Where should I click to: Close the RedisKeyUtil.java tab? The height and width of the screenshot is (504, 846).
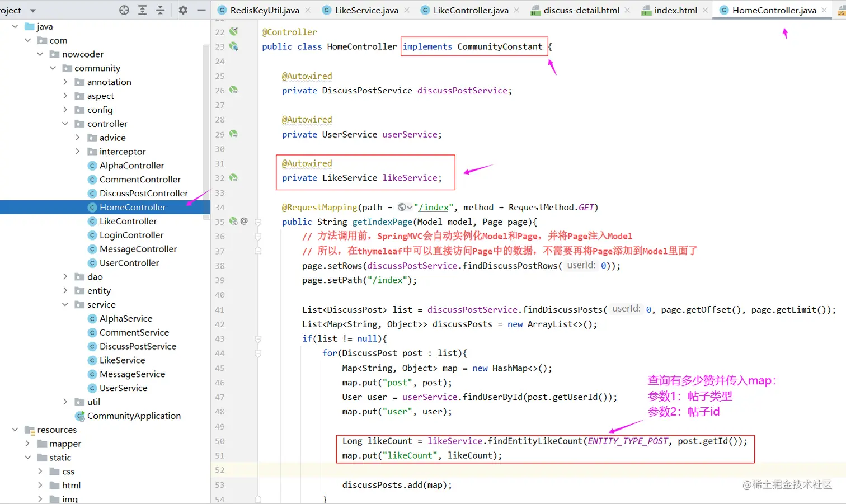tap(308, 10)
